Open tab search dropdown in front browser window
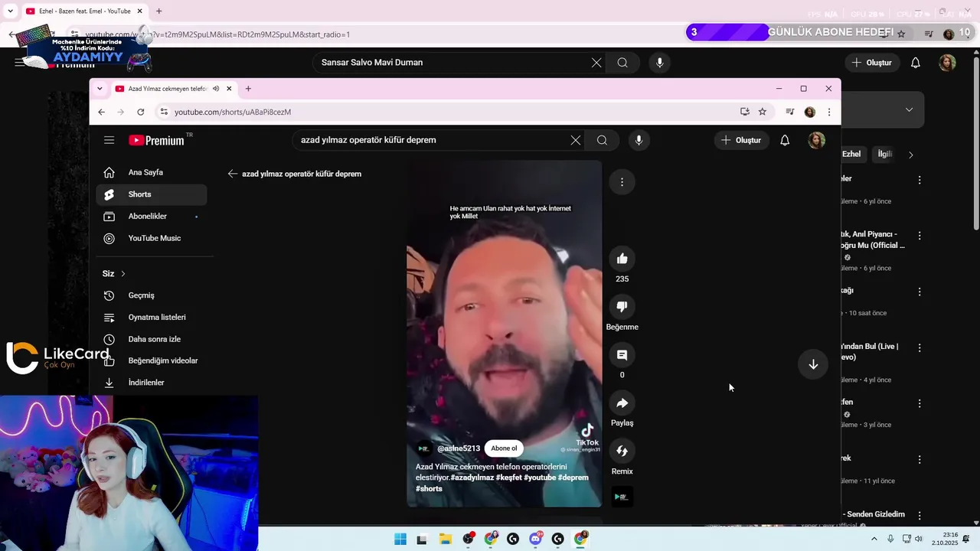 (100, 89)
